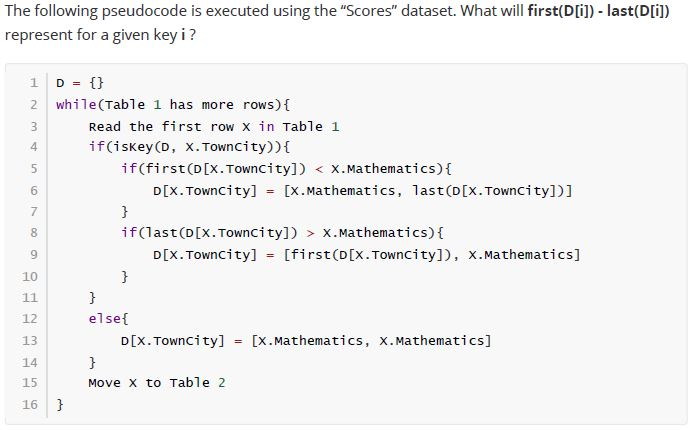Click 'D = {}' on the first line
This screenshot has width=694, height=430.
click(80, 83)
